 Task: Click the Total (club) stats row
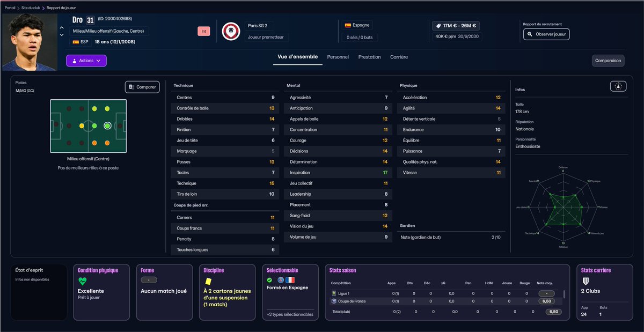click(445, 312)
